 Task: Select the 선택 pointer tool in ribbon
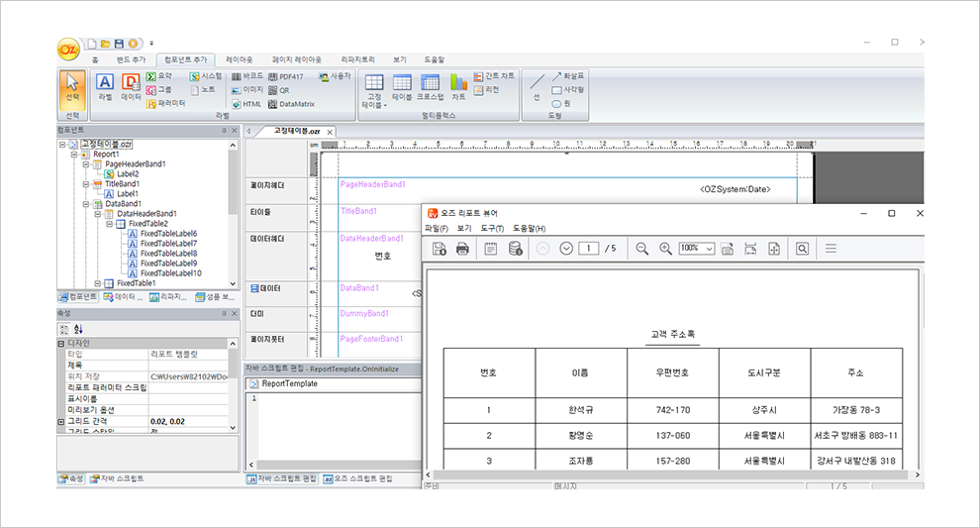tap(72, 89)
